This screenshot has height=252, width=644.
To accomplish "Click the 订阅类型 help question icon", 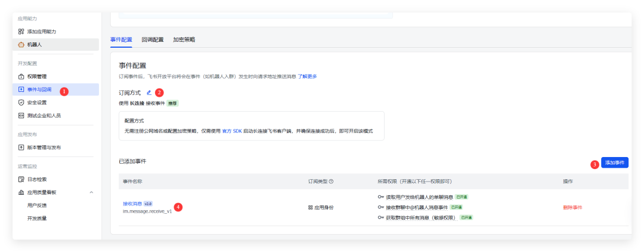I will (331, 182).
